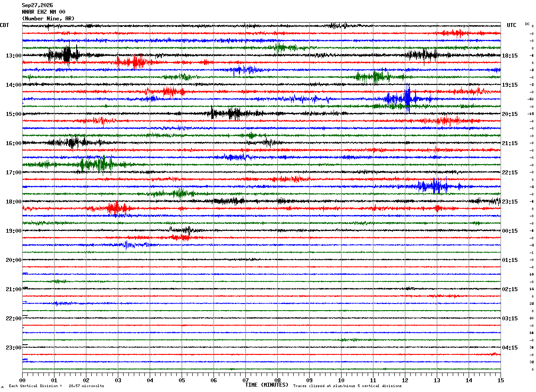This screenshot has height=392, width=536.
Task: Click the TIME (MINUTES) axis title
Action: point(267,385)
